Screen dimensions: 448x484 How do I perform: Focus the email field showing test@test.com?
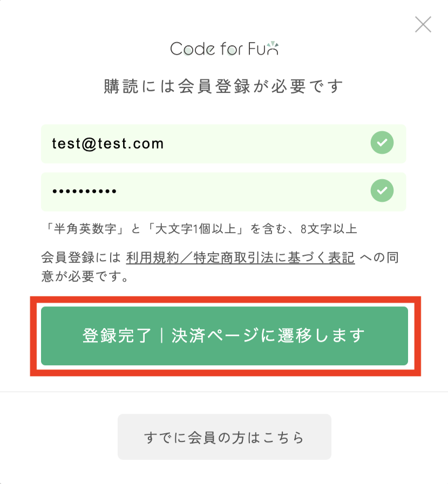click(x=223, y=144)
